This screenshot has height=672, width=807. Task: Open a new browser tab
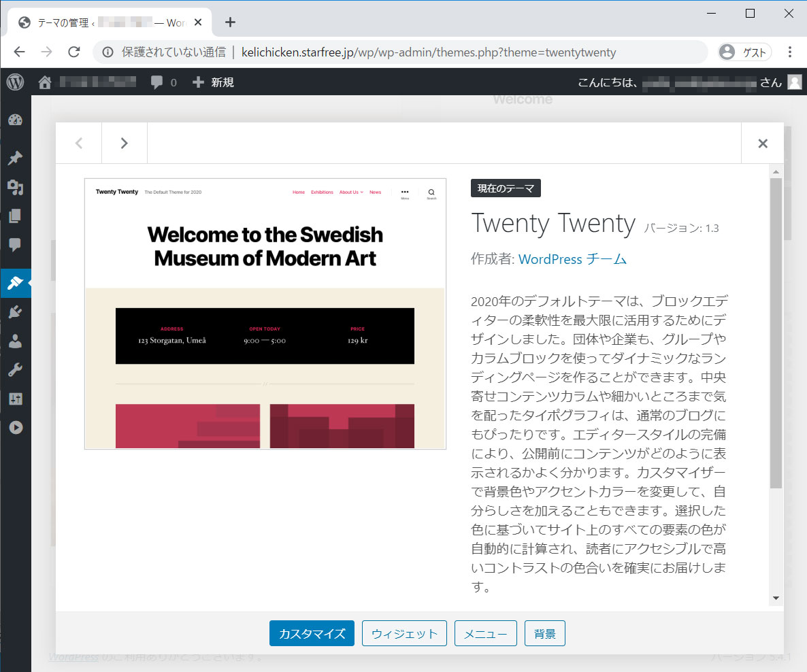point(230,22)
